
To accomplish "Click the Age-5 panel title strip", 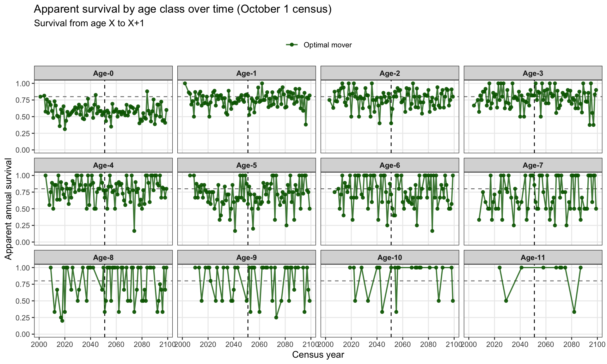I will [247, 165].
